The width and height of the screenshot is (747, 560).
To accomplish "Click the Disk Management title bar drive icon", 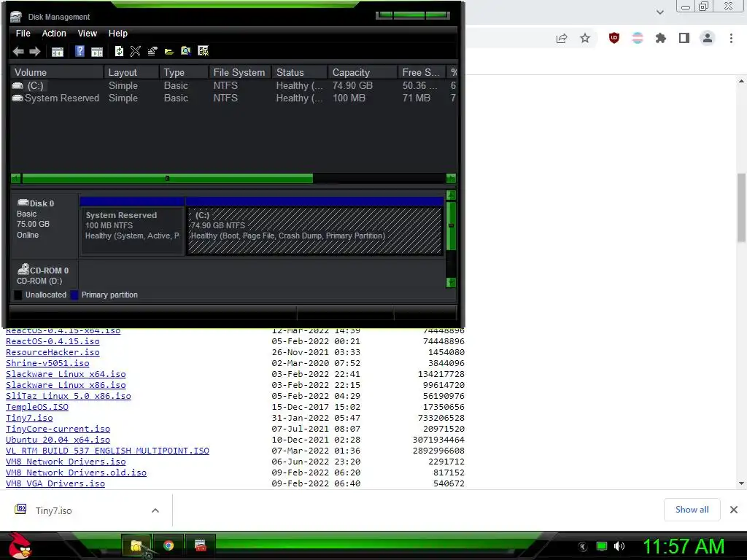I will click(x=16, y=17).
